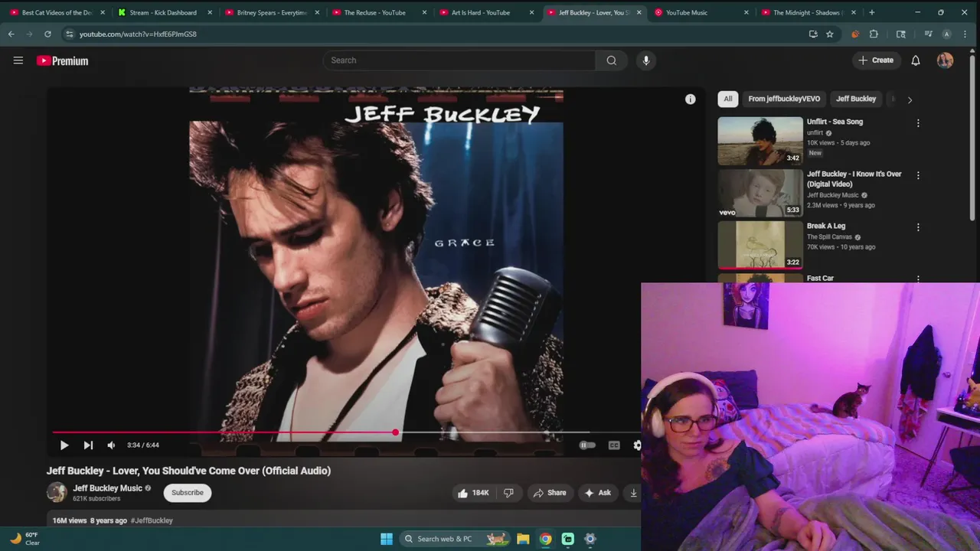Click the address bar URL
Screen dimensions: 980x551
pyautogui.click(x=138, y=34)
